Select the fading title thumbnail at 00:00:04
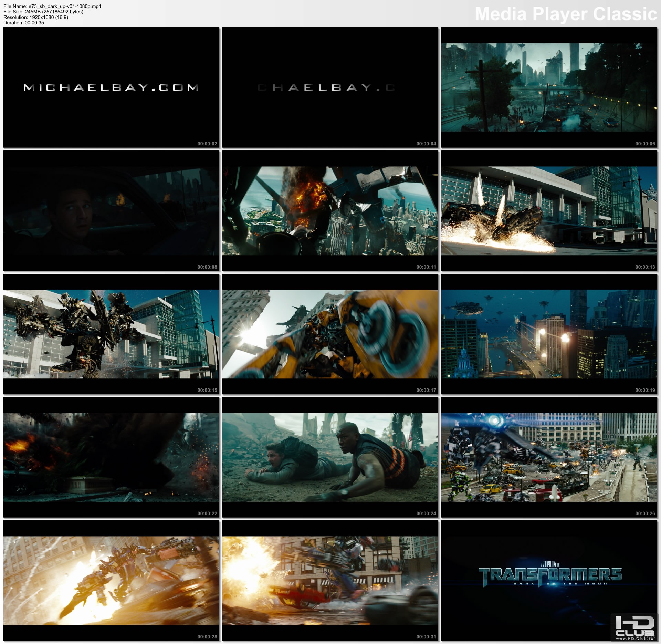 point(330,87)
